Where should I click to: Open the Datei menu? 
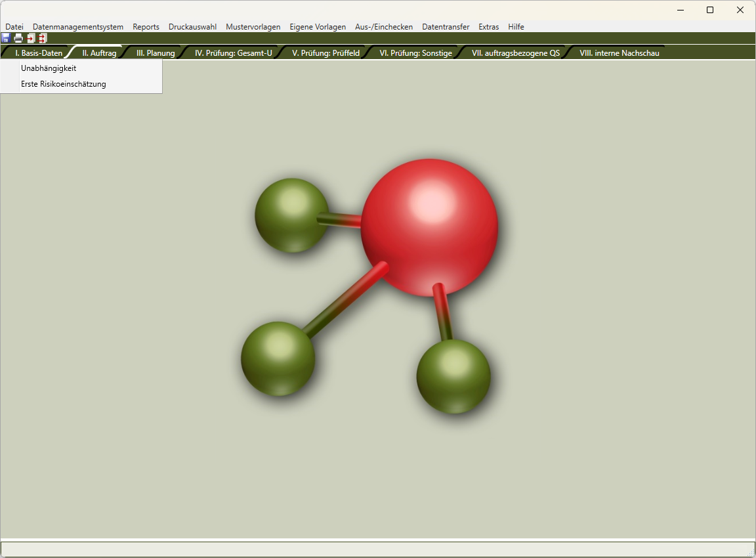(x=14, y=27)
